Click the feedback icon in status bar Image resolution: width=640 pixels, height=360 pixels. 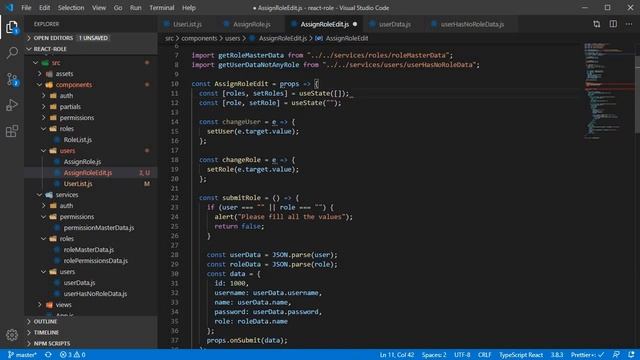pos(616,355)
